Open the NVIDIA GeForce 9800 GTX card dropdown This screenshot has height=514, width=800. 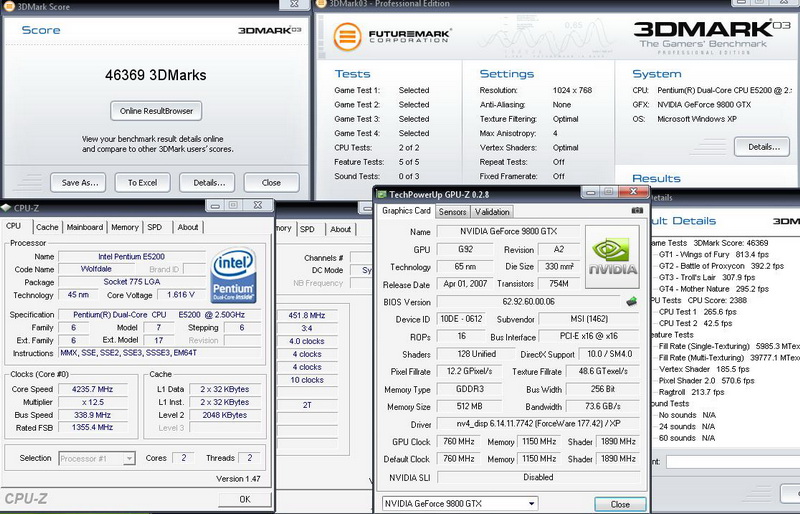[531, 503]
